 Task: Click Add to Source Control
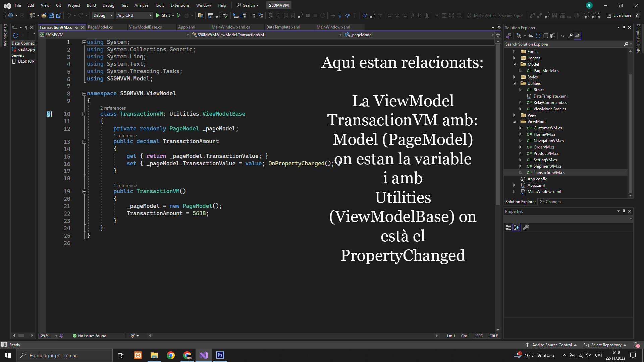point(552,345)
